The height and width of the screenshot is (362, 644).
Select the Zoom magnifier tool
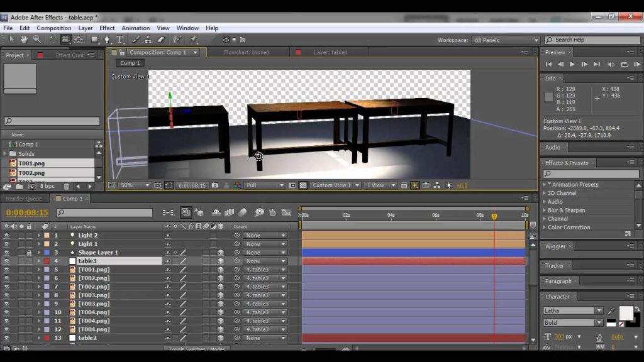(x=37, y=40)
